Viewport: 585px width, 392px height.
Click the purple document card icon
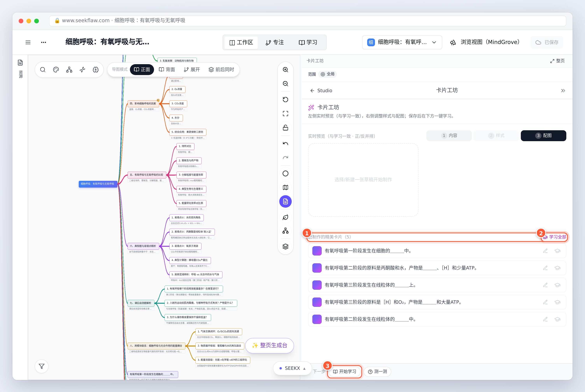pyautogui.click(x=285, y=201)
